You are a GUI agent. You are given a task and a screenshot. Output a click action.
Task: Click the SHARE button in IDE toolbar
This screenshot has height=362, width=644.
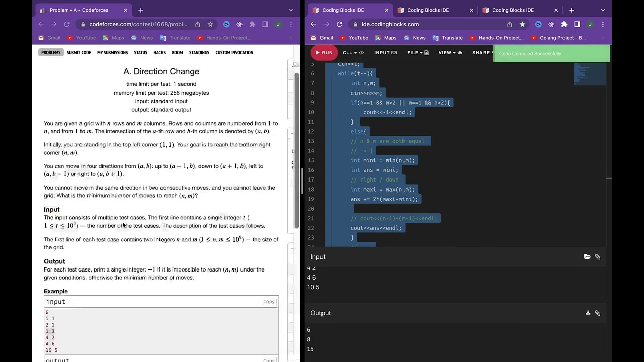click(x=482, y=53)
